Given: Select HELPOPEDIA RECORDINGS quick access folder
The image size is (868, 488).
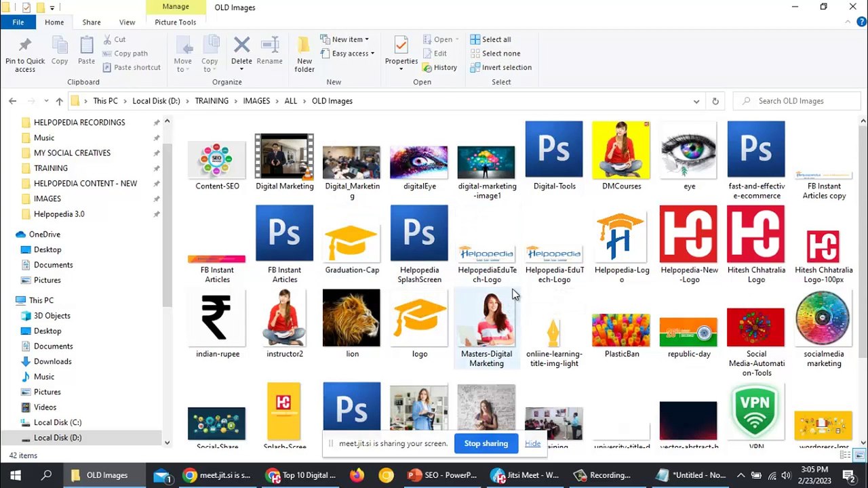Looking at the screenshot, I should [79, 123].
